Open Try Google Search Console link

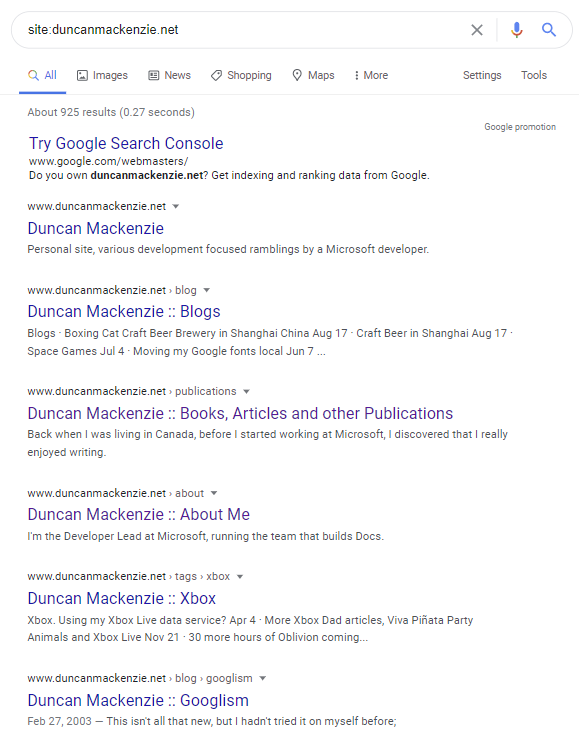[126, 143]
